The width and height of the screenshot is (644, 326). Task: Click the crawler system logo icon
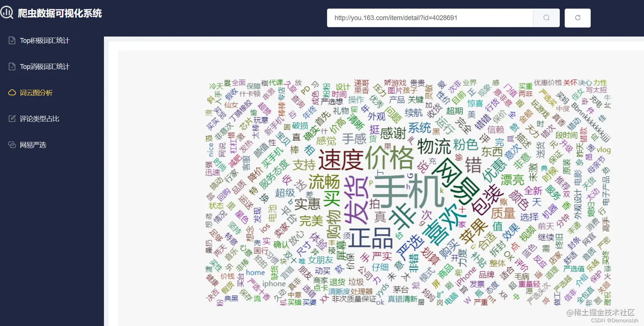[x=7, y=13]
